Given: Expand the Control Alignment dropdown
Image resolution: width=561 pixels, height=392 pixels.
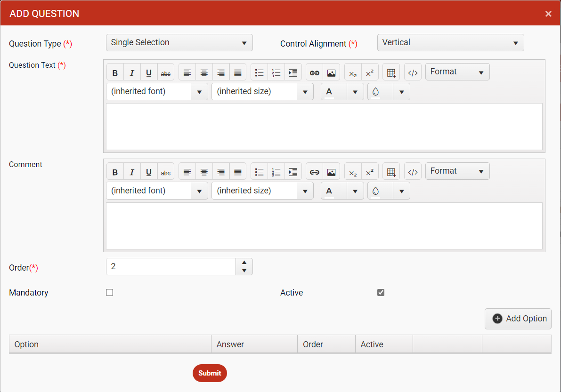Looking at the screenshot, I should tap(450, 43).
